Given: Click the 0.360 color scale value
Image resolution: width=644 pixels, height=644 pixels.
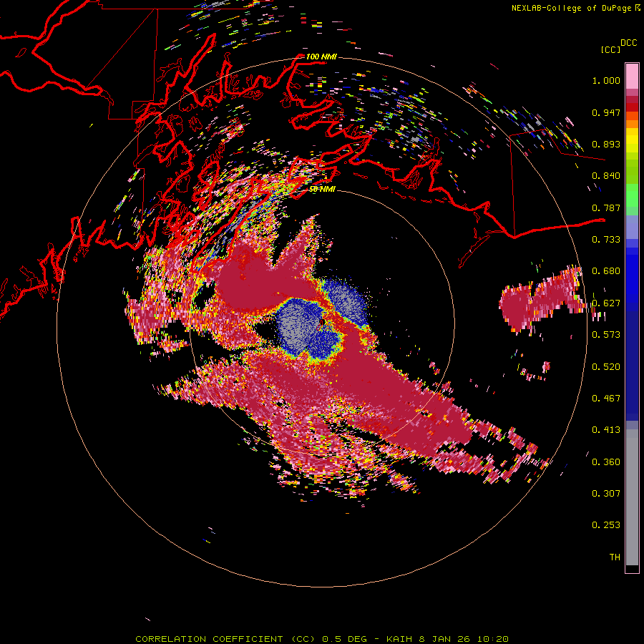Looking at the screenshot, I should (x=606, y=462).
